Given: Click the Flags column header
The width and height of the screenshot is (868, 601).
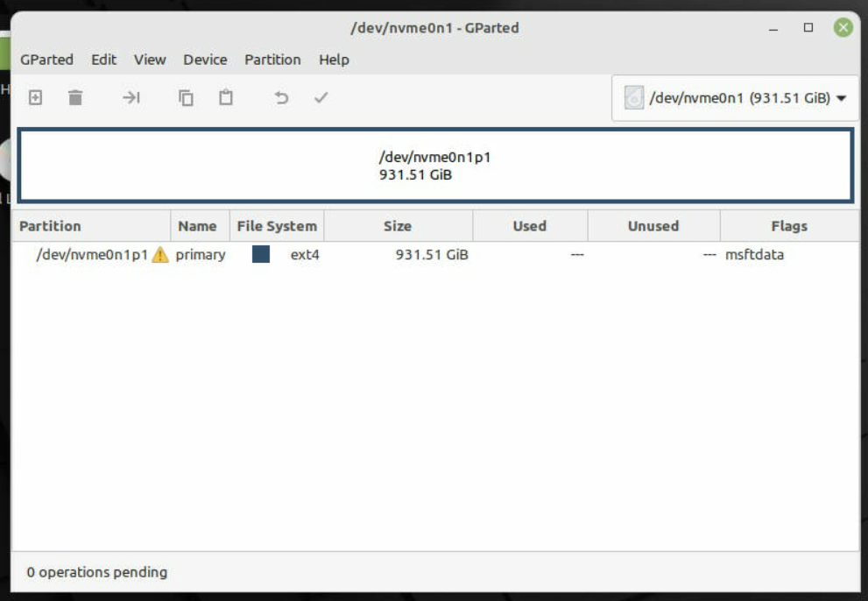Looking at the screenshot, I should pos(789,226).
